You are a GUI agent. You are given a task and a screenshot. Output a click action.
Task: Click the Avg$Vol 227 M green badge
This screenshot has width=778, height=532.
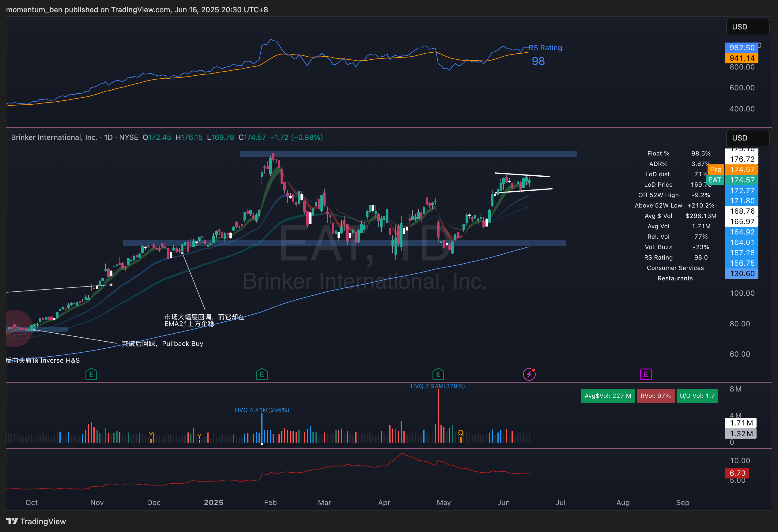[x=608, y=396]
